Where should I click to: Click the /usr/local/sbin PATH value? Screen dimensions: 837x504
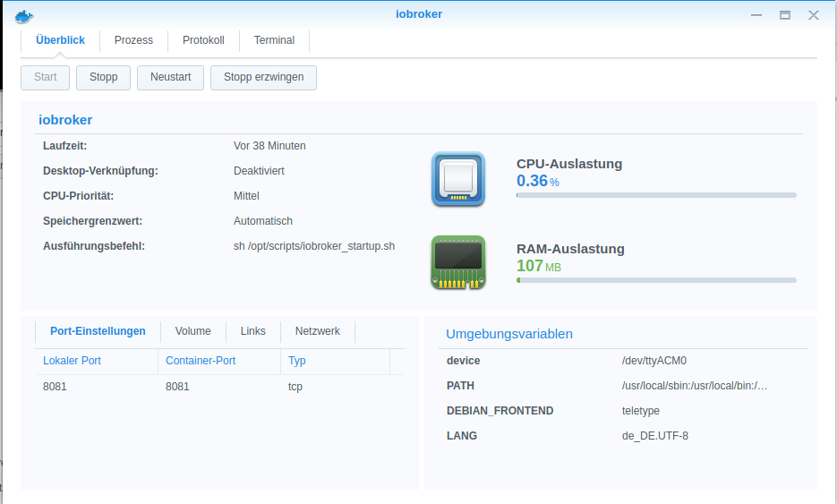point(695,386)
